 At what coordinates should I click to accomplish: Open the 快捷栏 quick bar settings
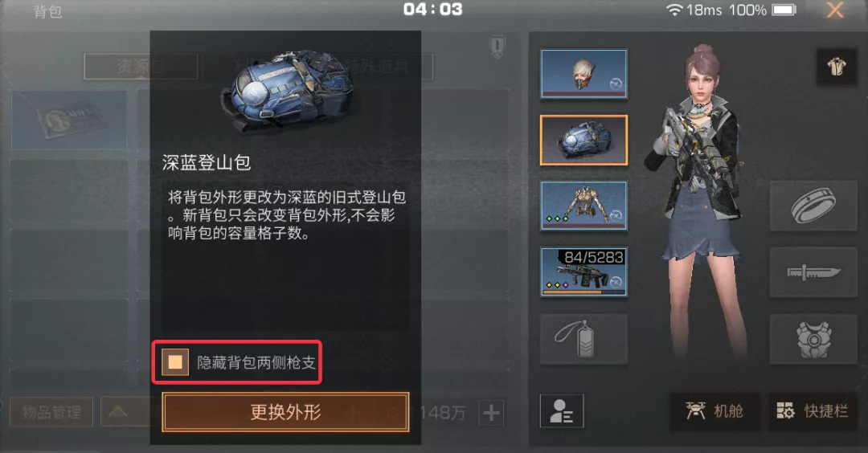[813, 411]
